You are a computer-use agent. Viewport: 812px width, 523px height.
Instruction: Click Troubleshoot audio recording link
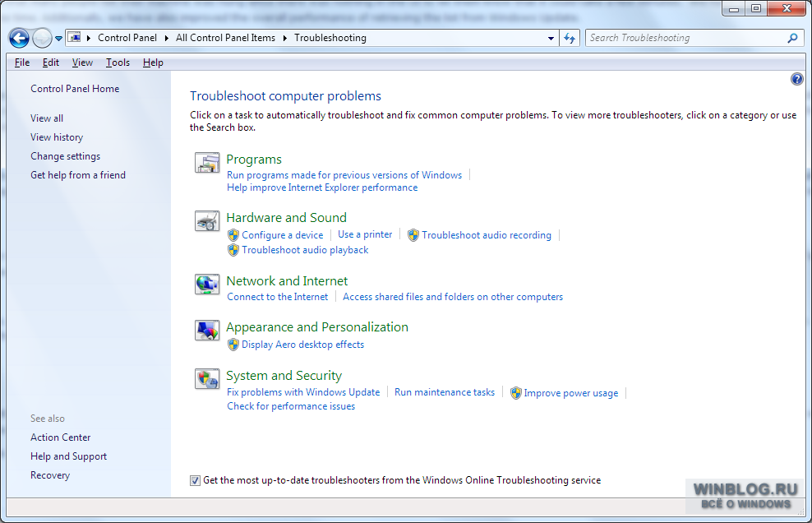487,235
